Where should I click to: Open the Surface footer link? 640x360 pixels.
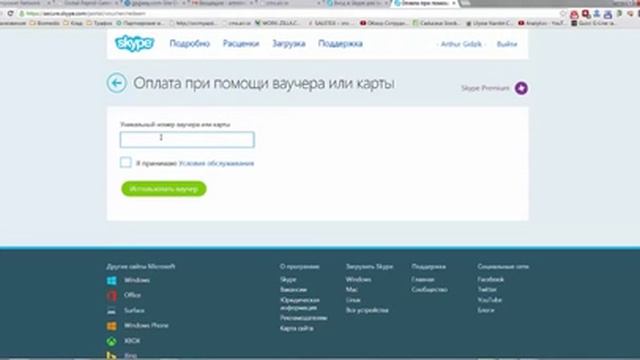pos(134,311)
